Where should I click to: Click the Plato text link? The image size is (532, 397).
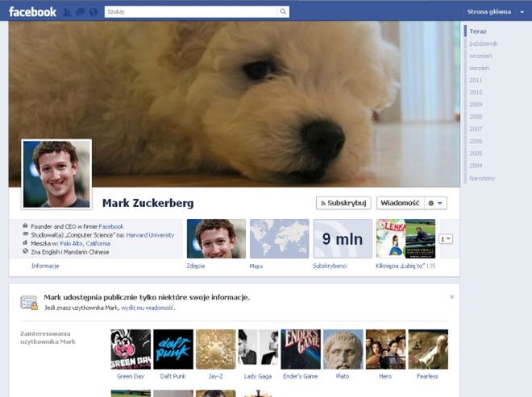coord(343,376)
